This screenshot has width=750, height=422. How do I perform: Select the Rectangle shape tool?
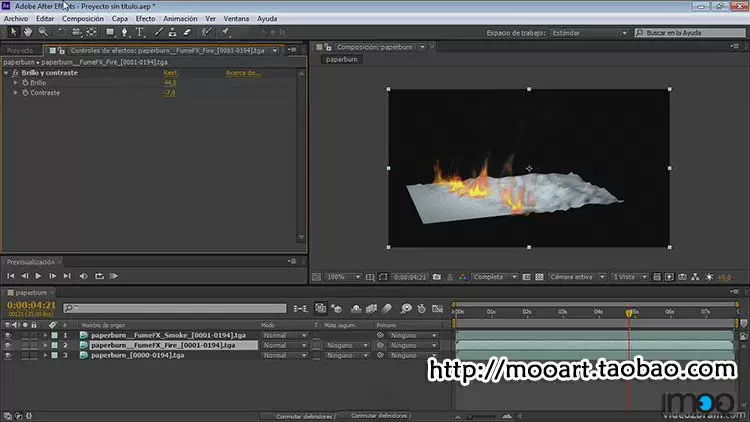pyautogui.click(x=110, y=32)
